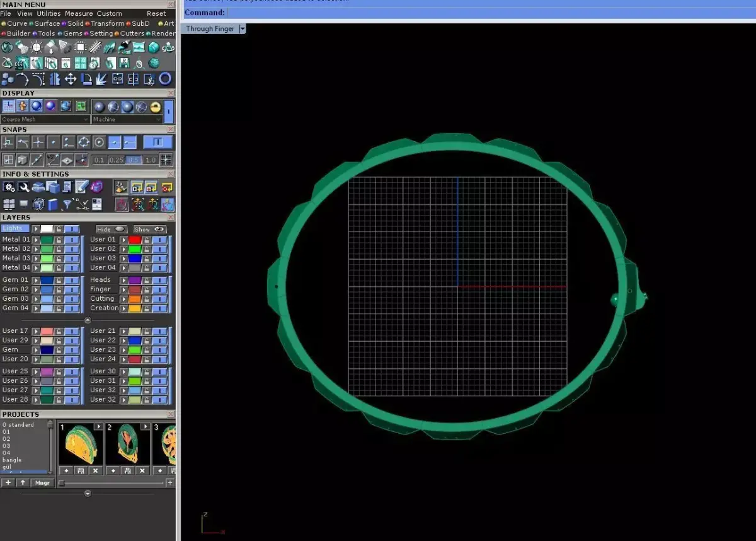Viewport: 756px width, 541px height.
Task: Click the ruler measure icon in main toolbar
Action: tap(95, 47)
